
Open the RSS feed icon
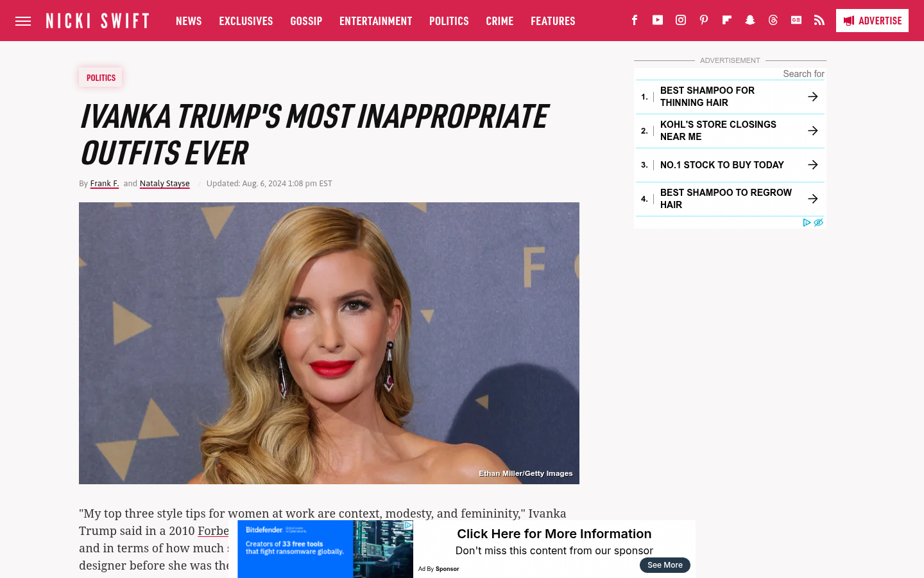coord(819,20)
